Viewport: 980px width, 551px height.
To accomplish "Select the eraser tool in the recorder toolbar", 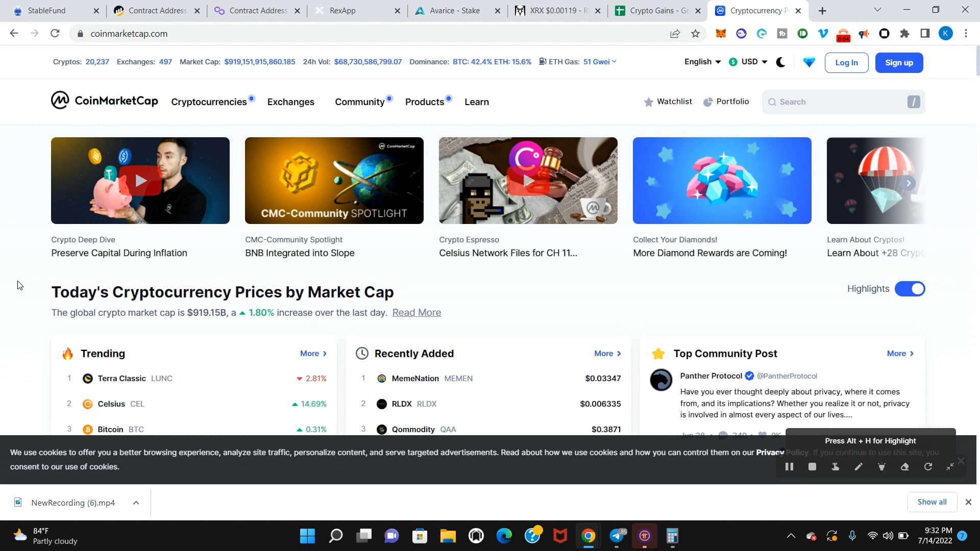I will (904, 466).
